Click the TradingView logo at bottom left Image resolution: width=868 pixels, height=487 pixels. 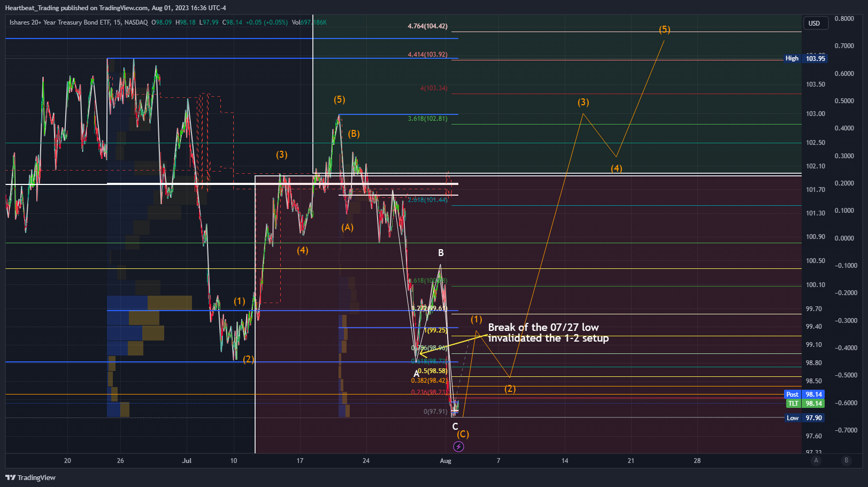[30, 477]
